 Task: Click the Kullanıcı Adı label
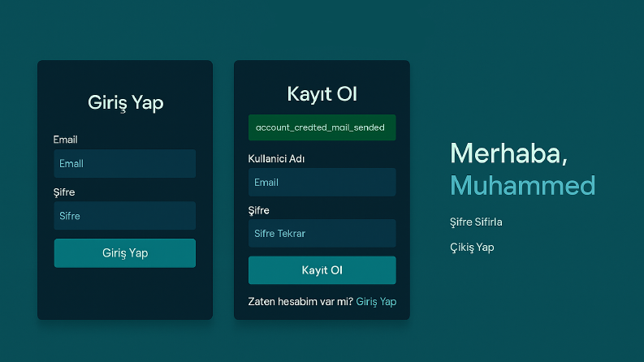(x=276, y=158)
